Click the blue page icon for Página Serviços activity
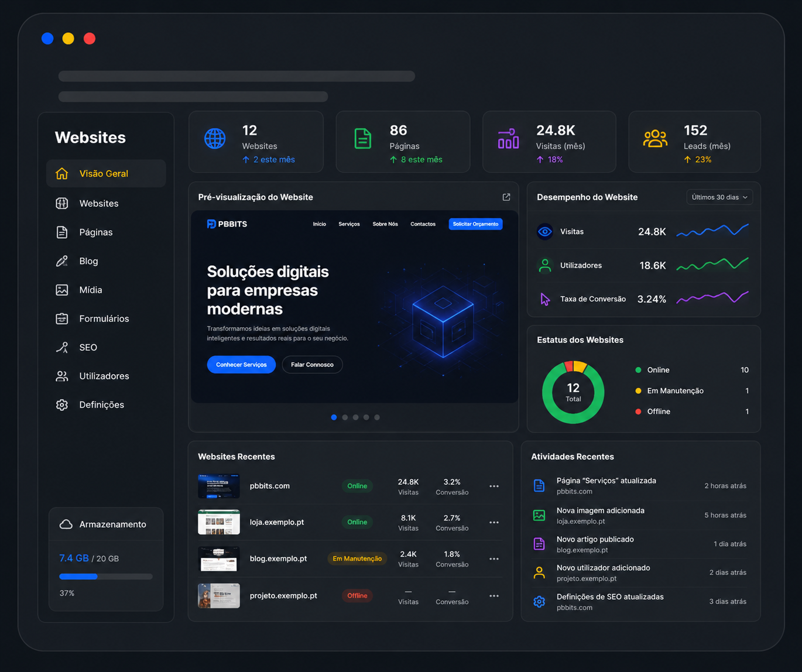 pyautogui.click(x=539, y=486)
